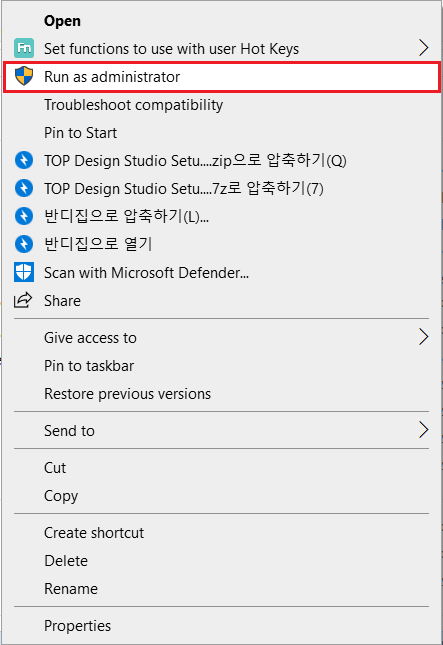This screenshot has width=443, height=645.
Task: Expand the Hot Keys submenu arrow
Action: pyautogui.click(x=424, y=49)
